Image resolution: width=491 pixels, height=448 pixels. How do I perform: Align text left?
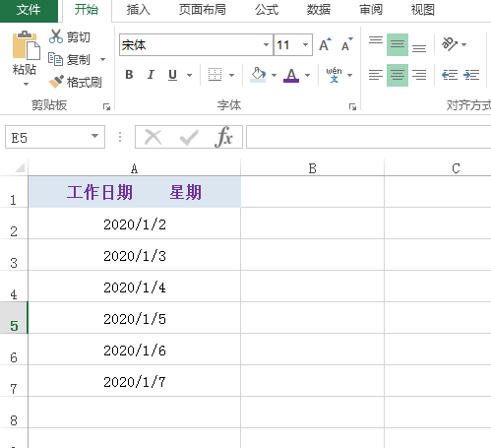coord(376,75)
